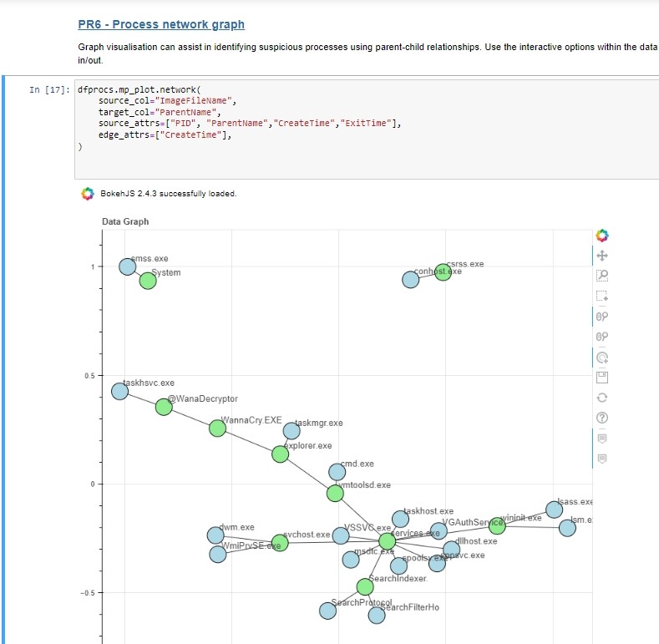This screenshot has width=659, height=644.
Task: Reset the plot view
Action: (x=602, y=398)
